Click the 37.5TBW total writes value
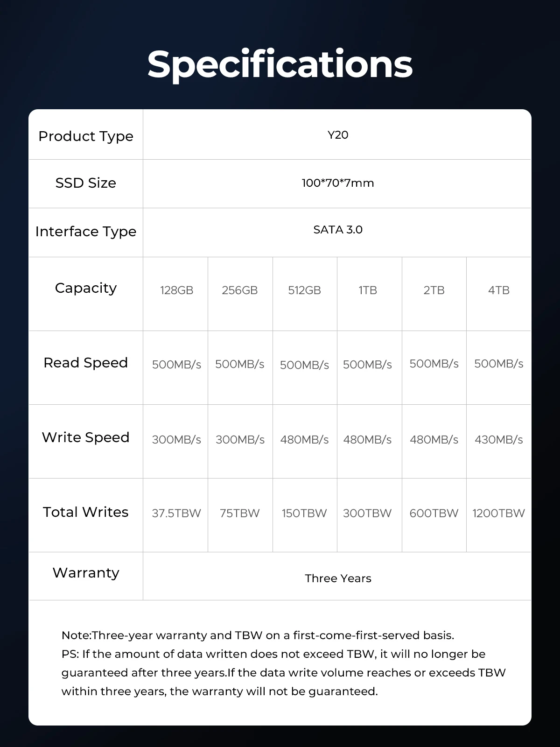Screen dimensions: 560x747 (x=176, y=514)
